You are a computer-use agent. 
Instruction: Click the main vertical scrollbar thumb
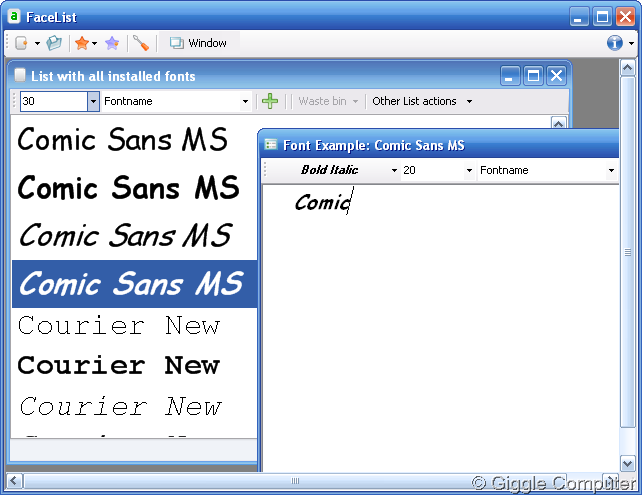(628, 252)
